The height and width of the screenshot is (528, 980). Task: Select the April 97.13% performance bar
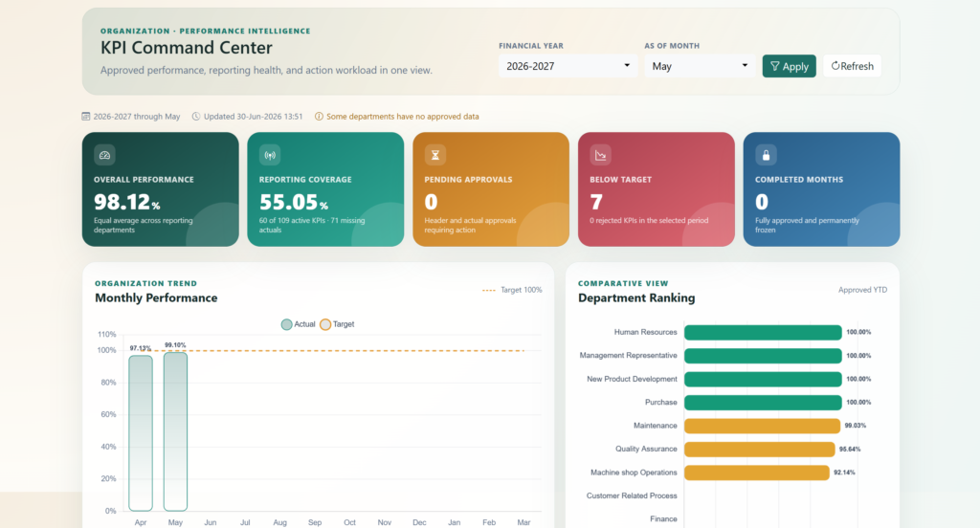click(141, 433)
